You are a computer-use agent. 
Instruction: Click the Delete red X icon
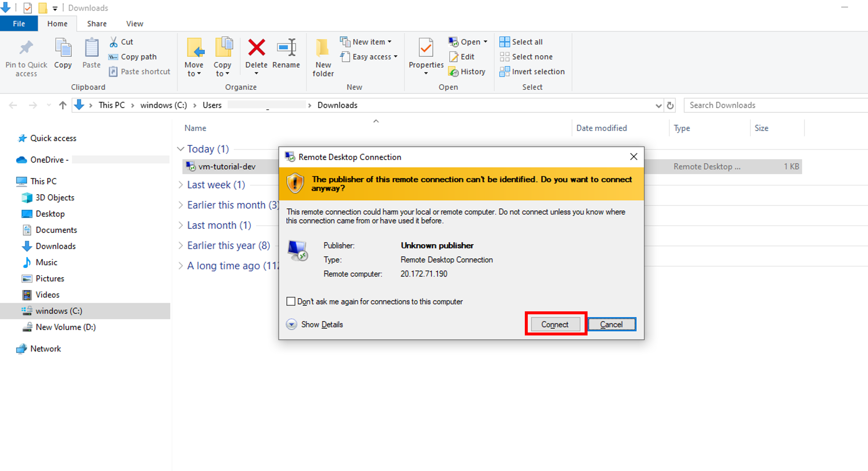click(x=256, y=48)
